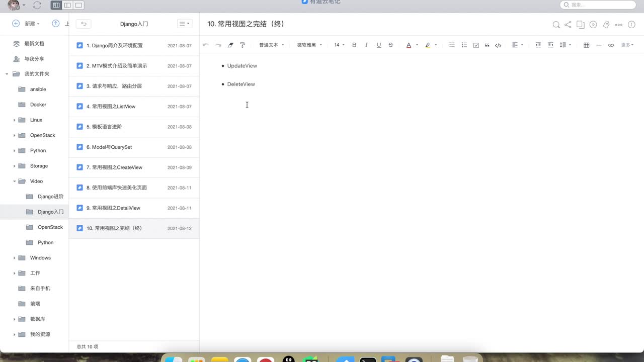Search within the current note

click(556, 25)
